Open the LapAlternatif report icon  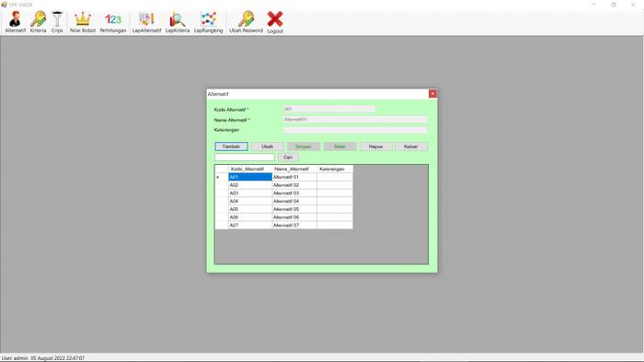(146, 22)
